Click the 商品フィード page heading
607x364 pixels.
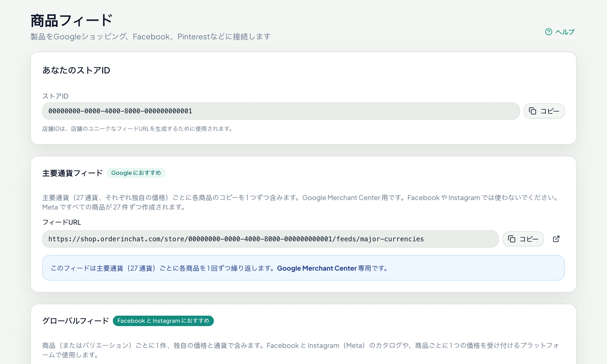tap(71, 20)
